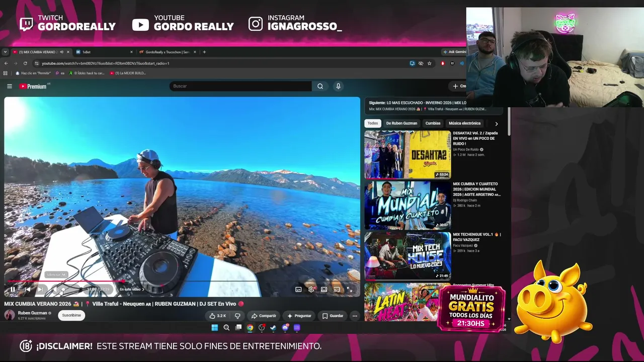The height and width of the screenshot is (362, 644).
Task: Open the Mix Mundial Cumbia y Cuarteto thumbnail
Action: click(x=408, y=205)
